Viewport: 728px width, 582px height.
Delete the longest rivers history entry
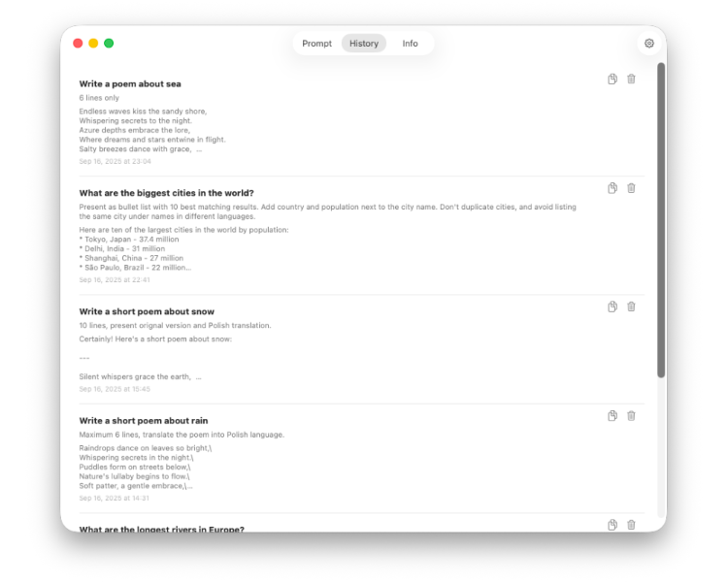click(631, 525)
